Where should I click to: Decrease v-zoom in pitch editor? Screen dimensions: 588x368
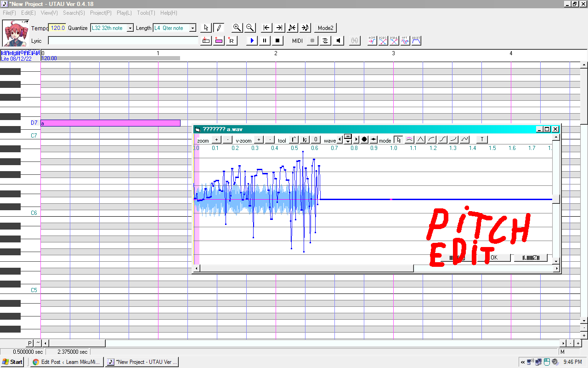pos(270,139)
